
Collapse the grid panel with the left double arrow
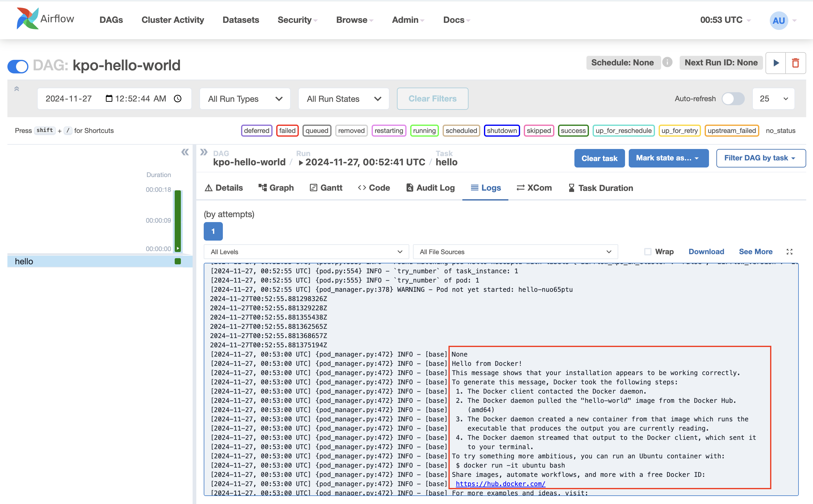pyautogui.click(x=185, y=152)
